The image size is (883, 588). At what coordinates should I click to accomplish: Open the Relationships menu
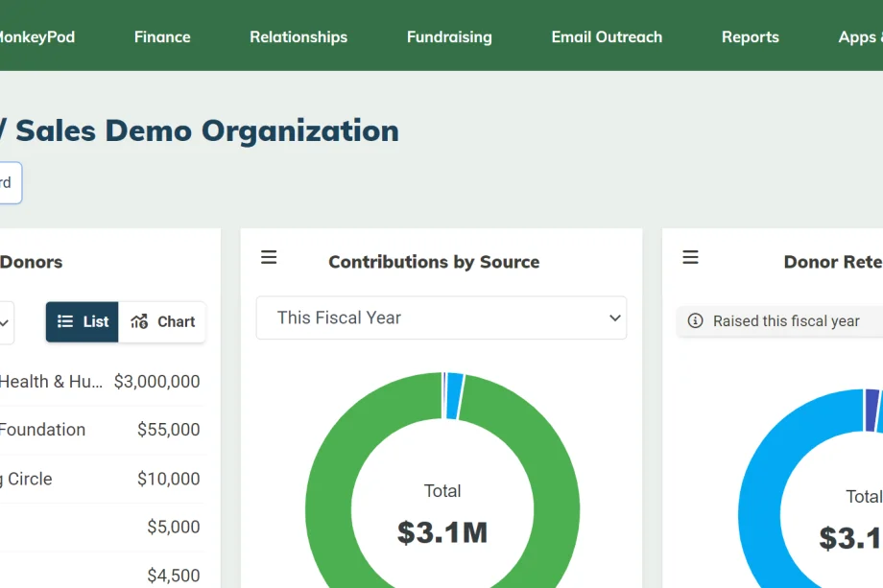[298, 37]
